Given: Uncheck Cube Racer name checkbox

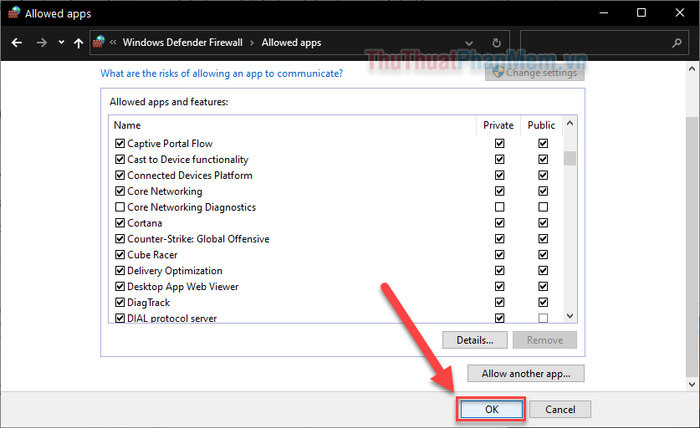Looking at the screenshot, I should point(120,255).
